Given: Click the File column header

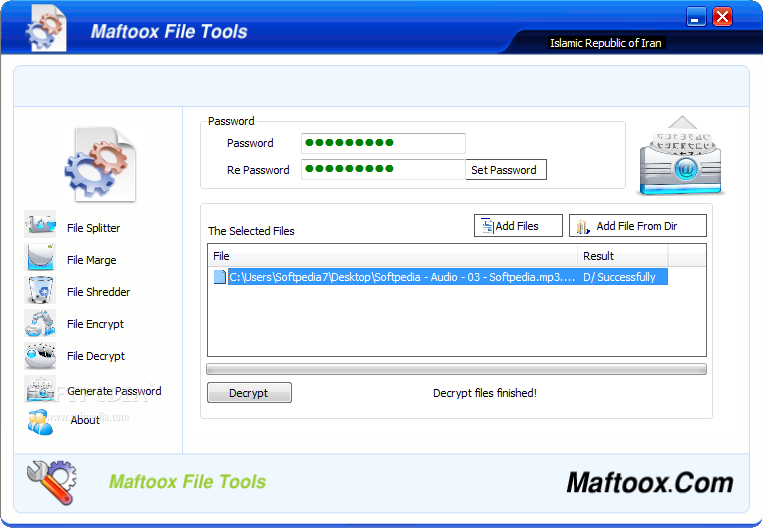Looking at the screenshot, I should click(x=393, y=256).
